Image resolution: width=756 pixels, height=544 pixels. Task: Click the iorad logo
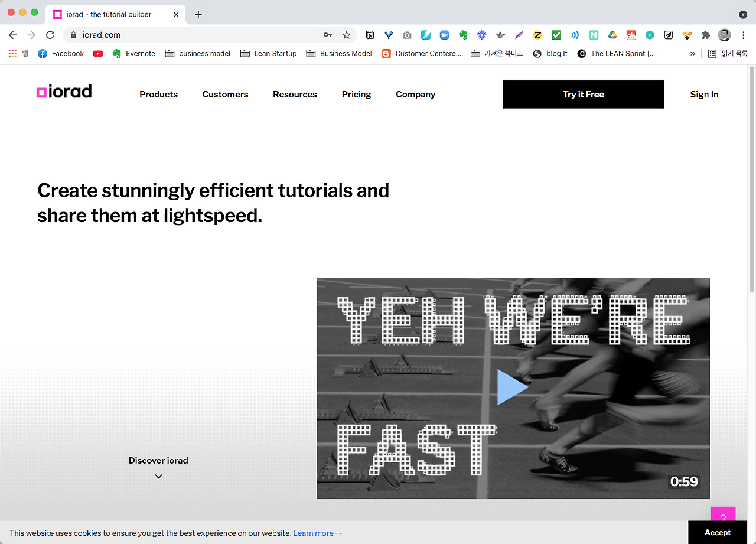pyautogui.click(x=64, y=92)
